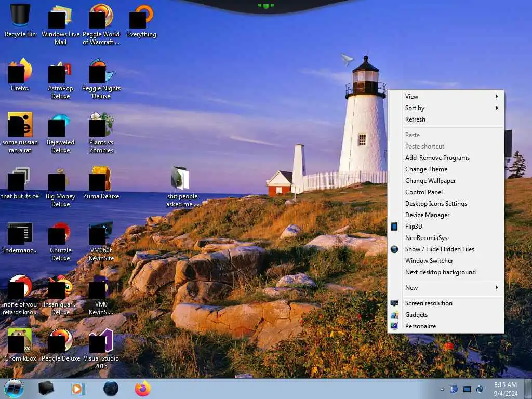Select the Plants vs Zombies icon
This screenshot has width=532, height=399.
point(101,132)
